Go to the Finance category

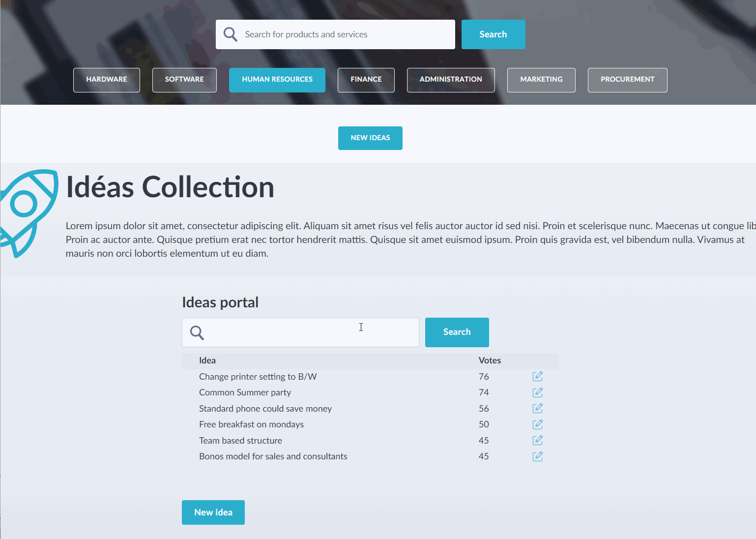(x=366, y=80)
